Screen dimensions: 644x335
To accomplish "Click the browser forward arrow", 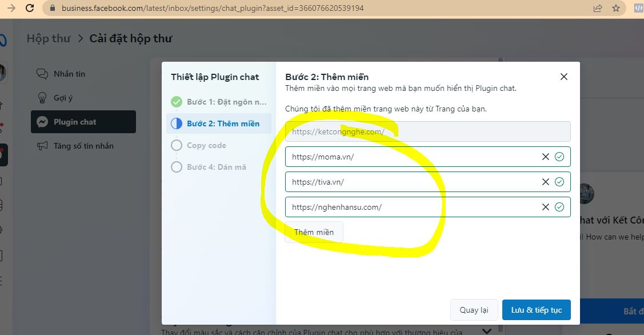I will click(11, 8).
